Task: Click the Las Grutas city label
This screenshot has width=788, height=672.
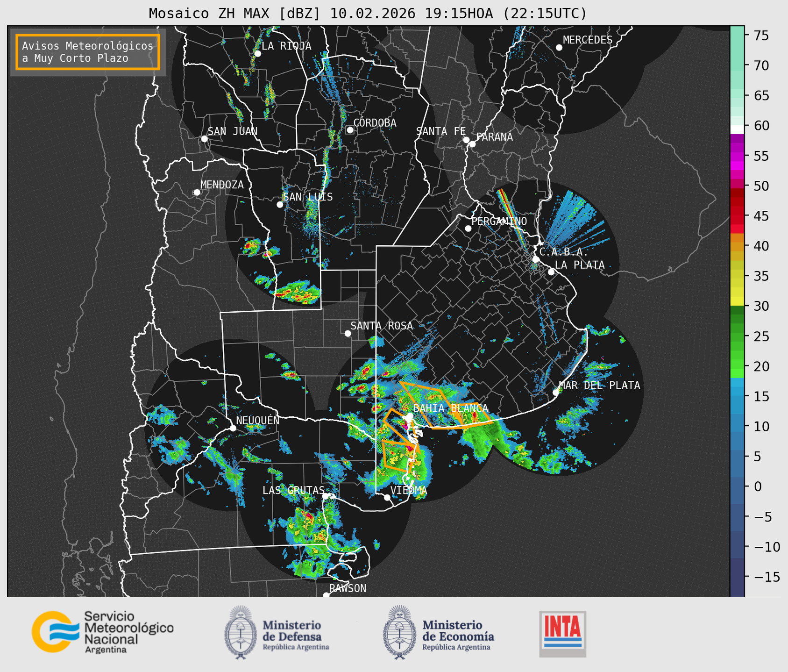Action: [x=293, y=490]
